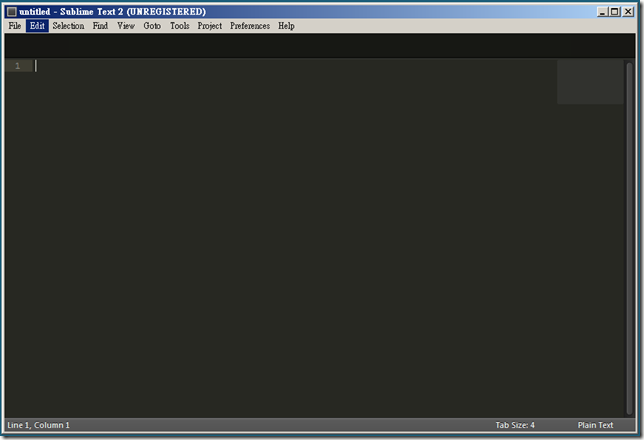The image size is (644, 440).
Task: Click line number 1 in the gutter
Action: click(x=18, y=66)
